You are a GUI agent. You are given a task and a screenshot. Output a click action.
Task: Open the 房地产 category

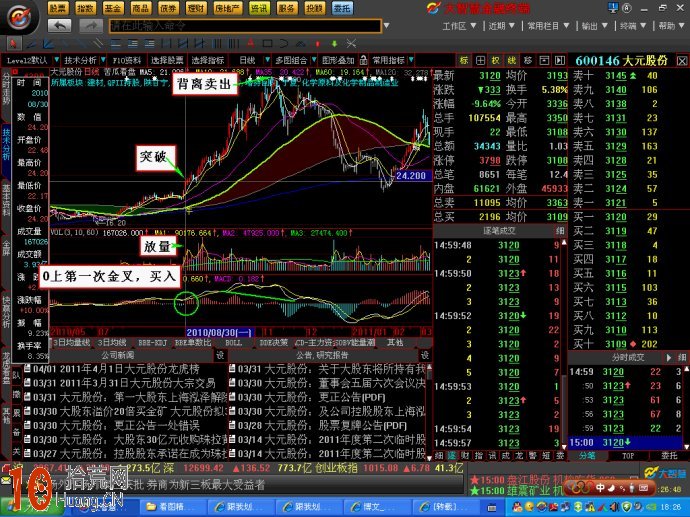pyautogui.click(x=227, y=8)
